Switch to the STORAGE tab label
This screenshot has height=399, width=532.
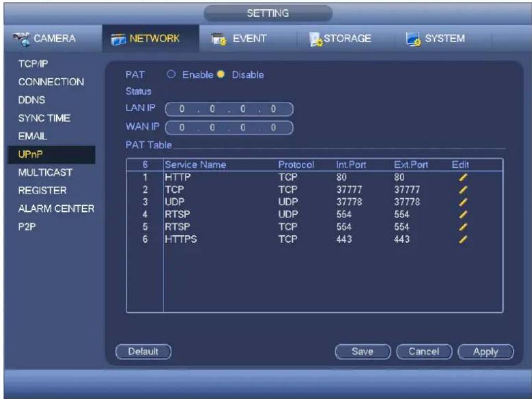point(348,38)
